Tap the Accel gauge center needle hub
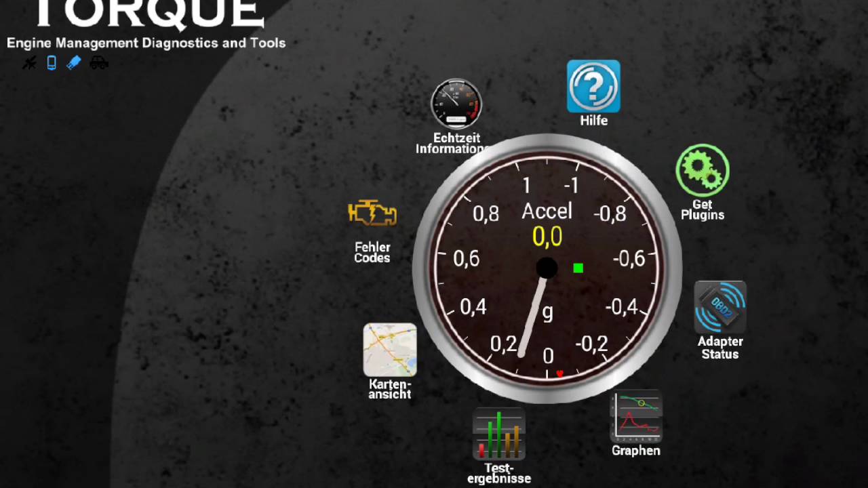Image resolution: width=868 pixels, height=488 pixels. point(547,268)
